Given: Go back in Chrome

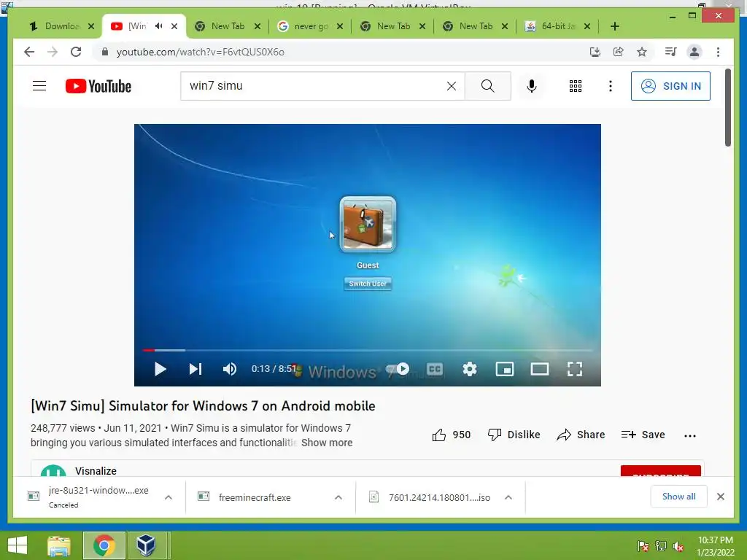Looking at the screenshot, I should point(29,52).
